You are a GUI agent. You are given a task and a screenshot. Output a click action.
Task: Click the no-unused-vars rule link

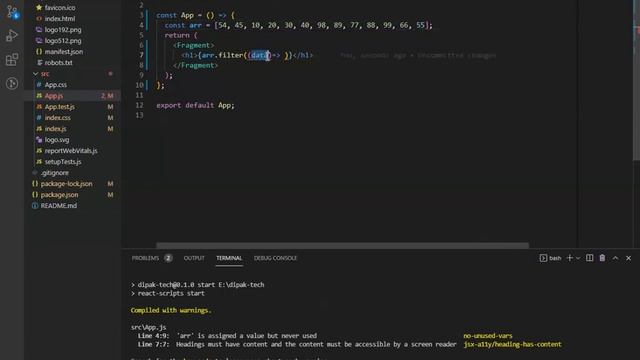488,336
